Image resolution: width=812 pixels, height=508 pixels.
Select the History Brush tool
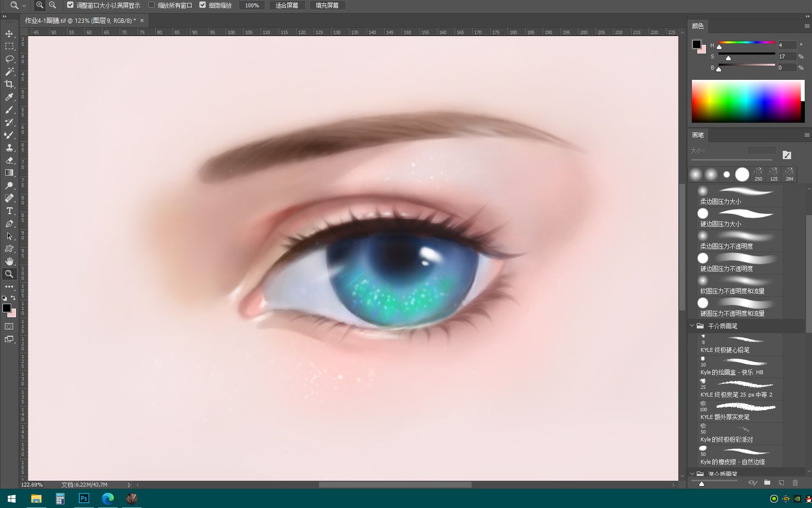click(9, 122)
